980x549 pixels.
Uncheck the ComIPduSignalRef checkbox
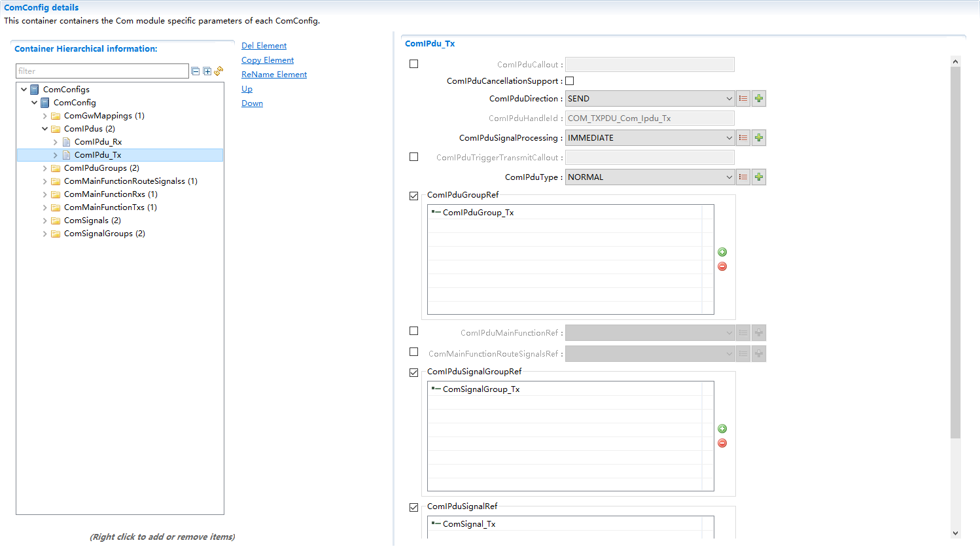tap(413, 507)
